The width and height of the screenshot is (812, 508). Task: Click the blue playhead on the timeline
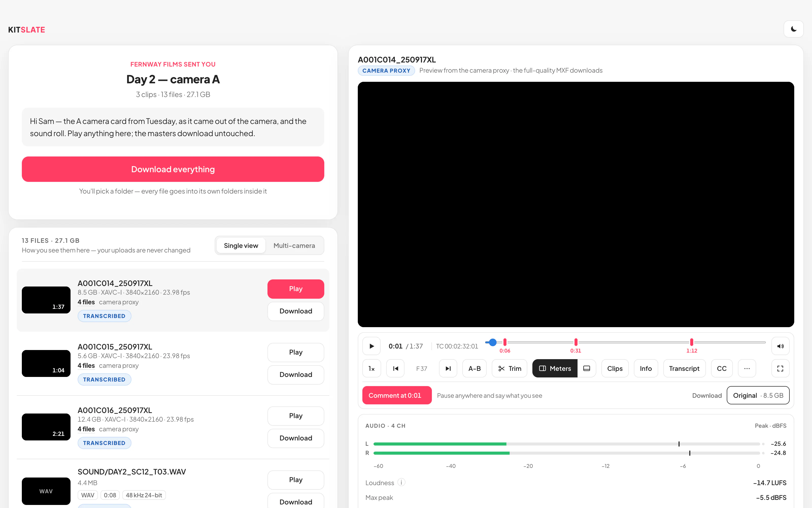click(x=493, y=342)
